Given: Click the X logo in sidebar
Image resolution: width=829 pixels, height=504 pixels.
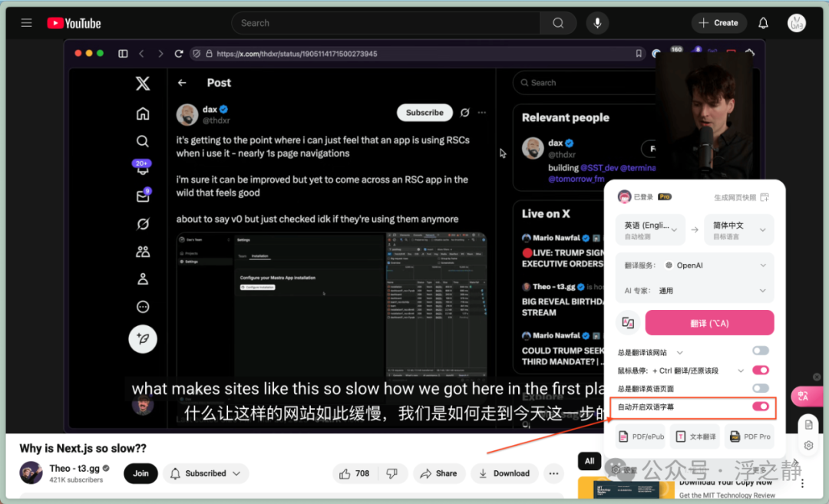Looking at the screenshot, I should tap(142, 84).
